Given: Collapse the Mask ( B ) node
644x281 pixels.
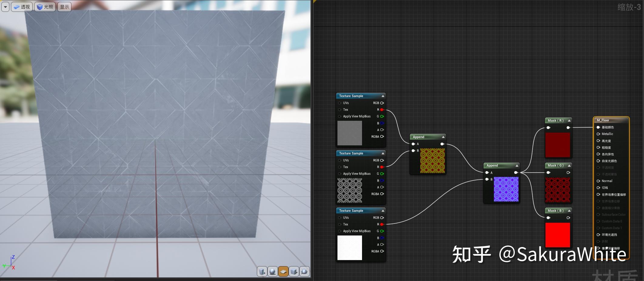Looking at the screenshot, I should point(569,210).
